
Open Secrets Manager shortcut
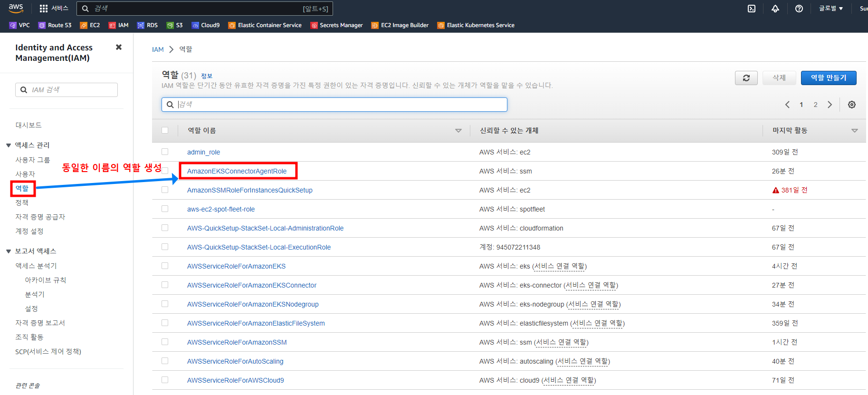coord(337,25)
